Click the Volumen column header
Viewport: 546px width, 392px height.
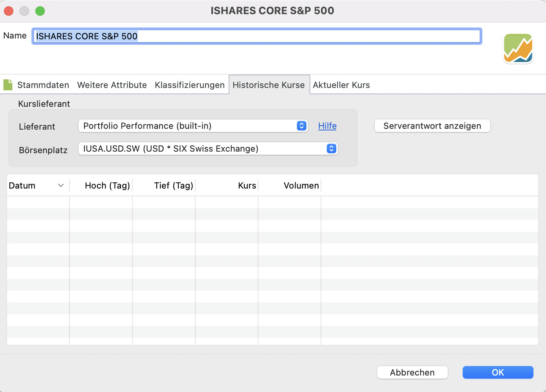point(301,185)
